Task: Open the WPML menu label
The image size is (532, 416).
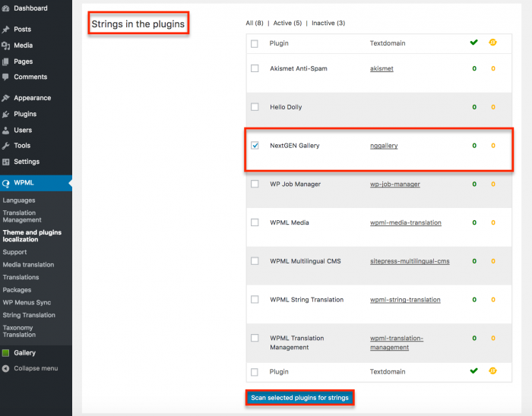Action: click(x=24, y=183)
